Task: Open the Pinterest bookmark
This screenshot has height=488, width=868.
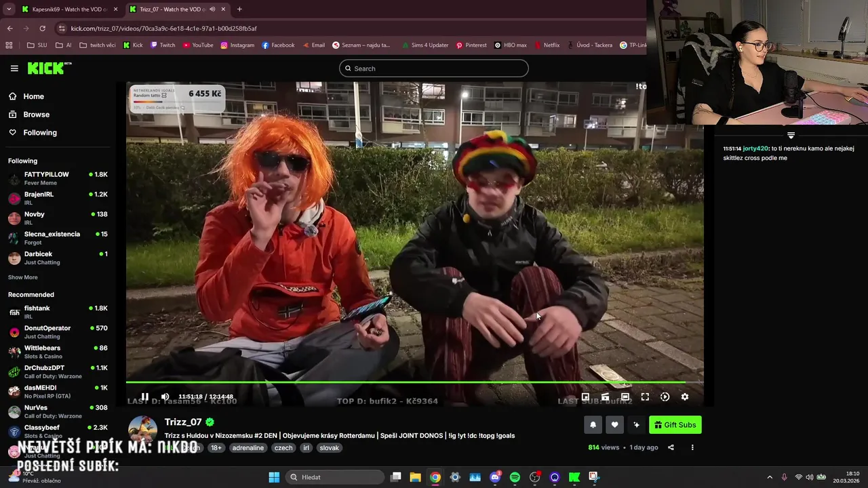Action: click(x=471, y=45)
